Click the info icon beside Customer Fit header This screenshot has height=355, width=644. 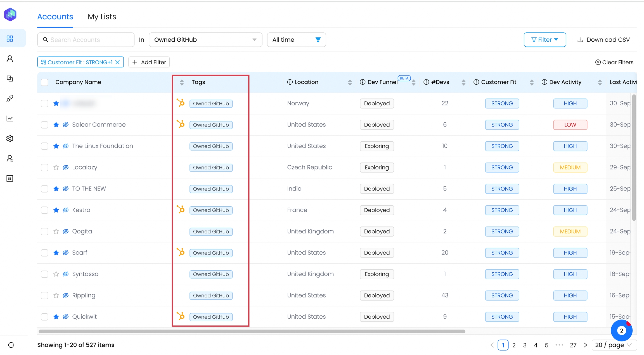(476, 82)
